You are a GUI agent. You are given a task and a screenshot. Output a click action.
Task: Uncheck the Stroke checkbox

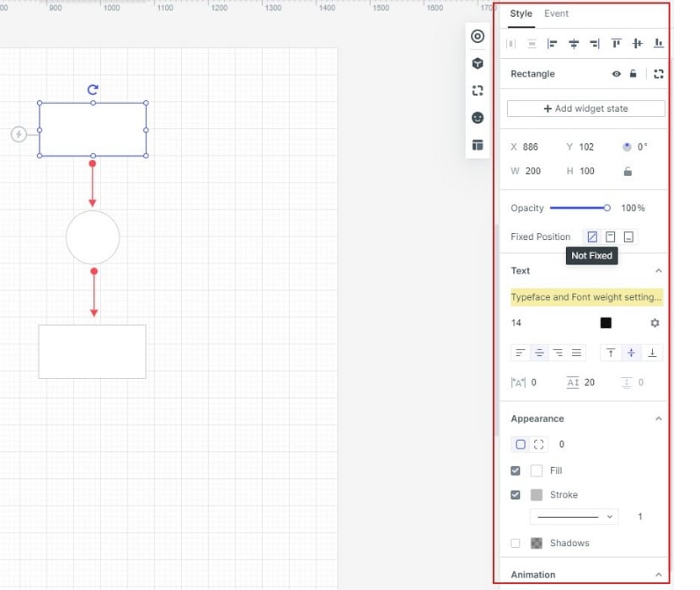coord(516,495)
